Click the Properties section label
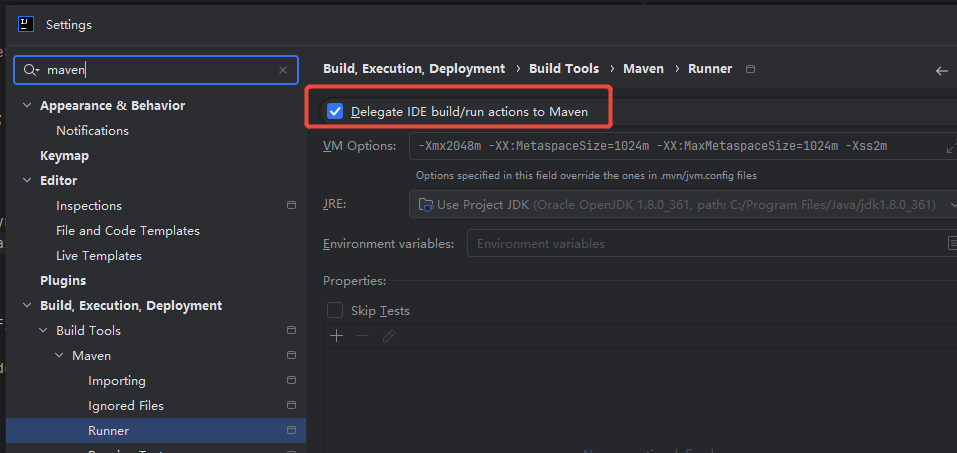 355,281
